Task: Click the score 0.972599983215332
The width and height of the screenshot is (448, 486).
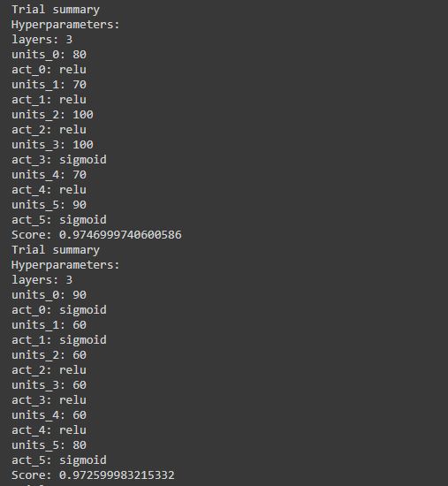Action: pos(117,475)
